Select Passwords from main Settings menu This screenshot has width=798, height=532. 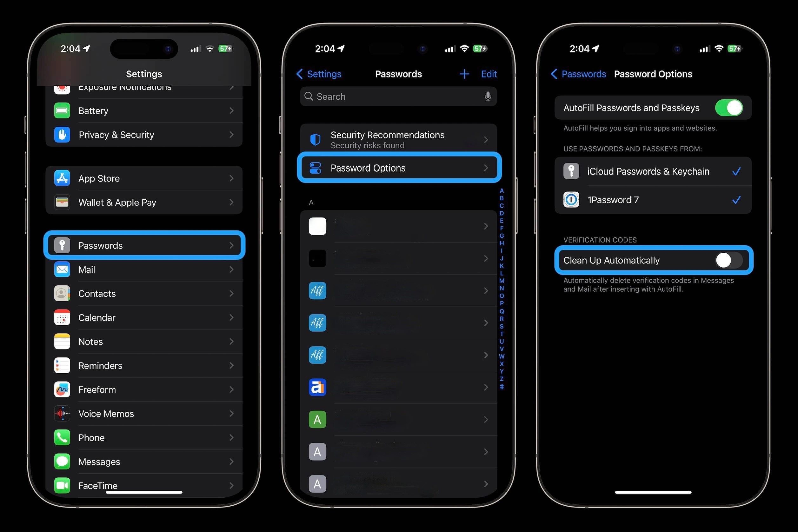click(144, 245)
